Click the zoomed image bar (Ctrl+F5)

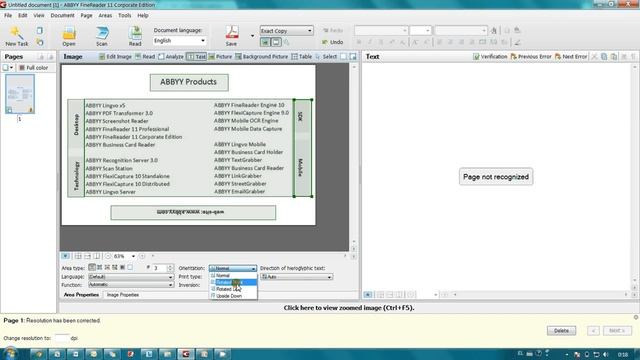point(349,308)
